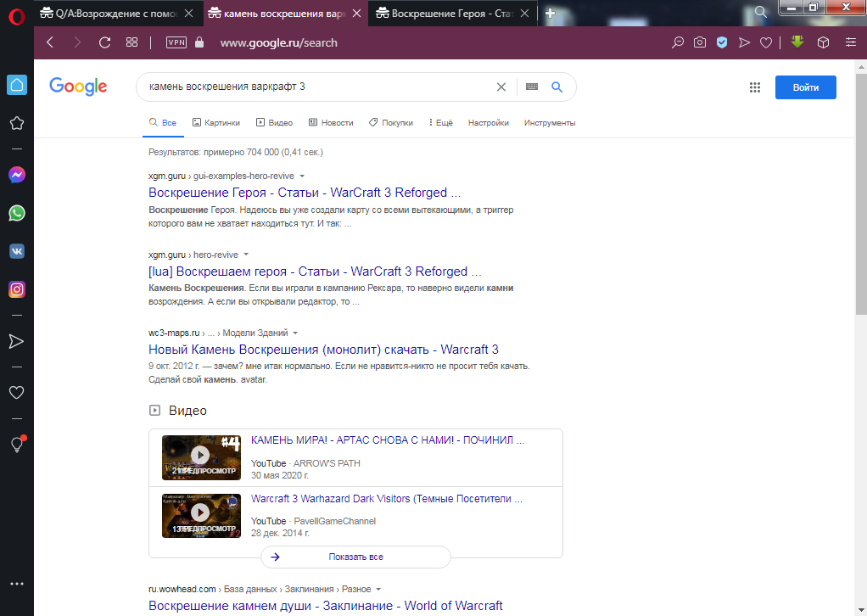Open video link Warcraft 3 Warhazard Dark Visitors

(x=387, y=499)
